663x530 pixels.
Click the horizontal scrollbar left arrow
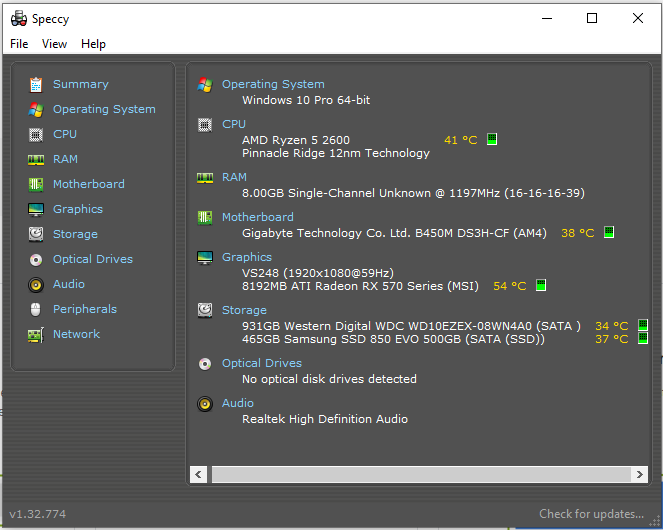pos(198,475)
